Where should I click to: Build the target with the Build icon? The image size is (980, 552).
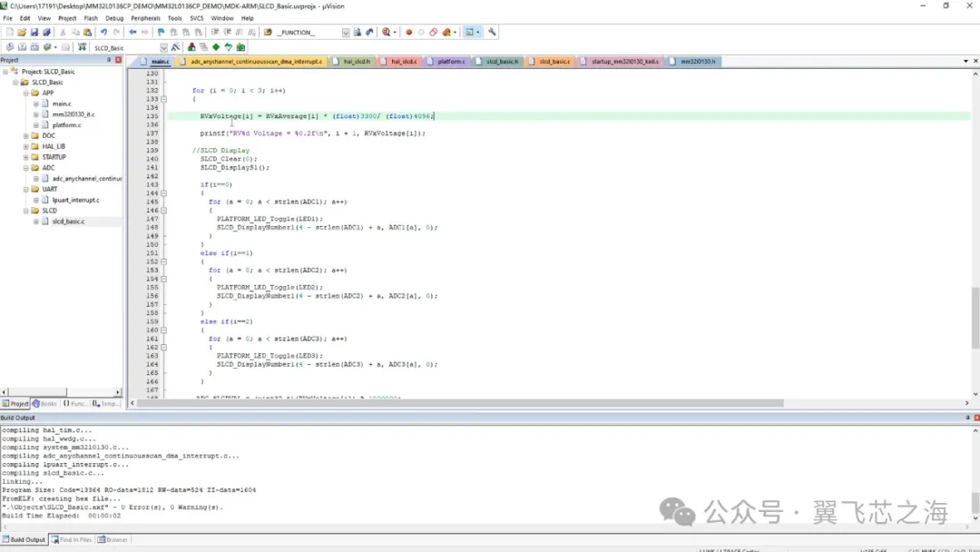tap(23, 46)
